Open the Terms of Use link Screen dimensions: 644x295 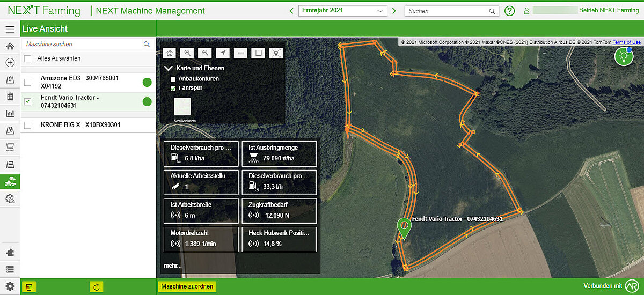click(627, 42)
